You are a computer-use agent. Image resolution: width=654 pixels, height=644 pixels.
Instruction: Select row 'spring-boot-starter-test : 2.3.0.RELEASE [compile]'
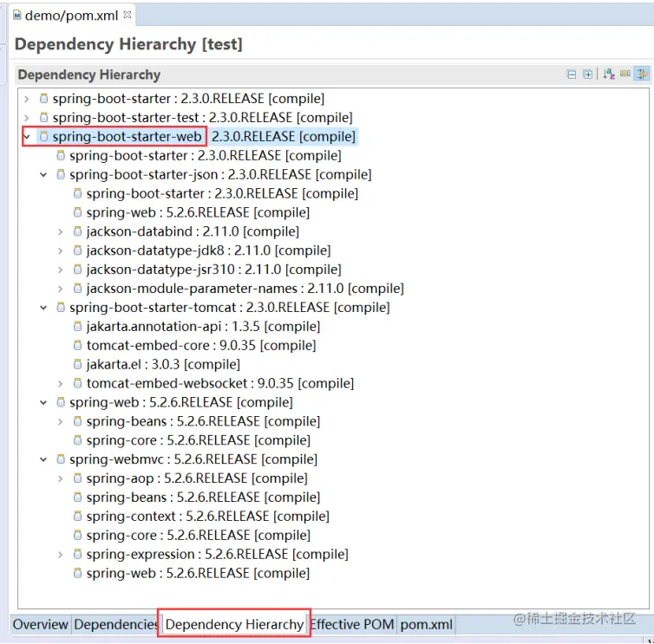(202, 118)
